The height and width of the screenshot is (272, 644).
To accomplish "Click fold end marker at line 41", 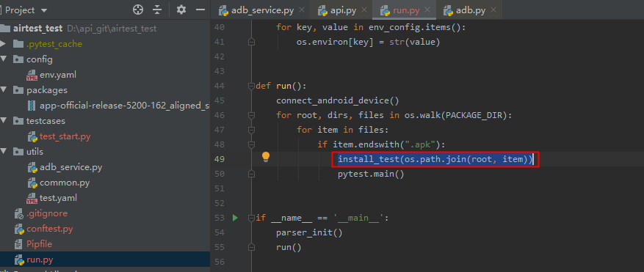I will (251, 43).
